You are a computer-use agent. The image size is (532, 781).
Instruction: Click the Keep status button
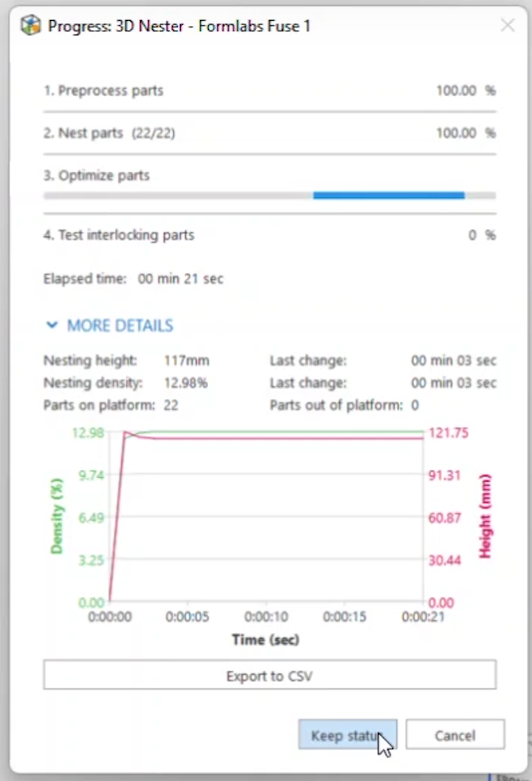(347, 735)
